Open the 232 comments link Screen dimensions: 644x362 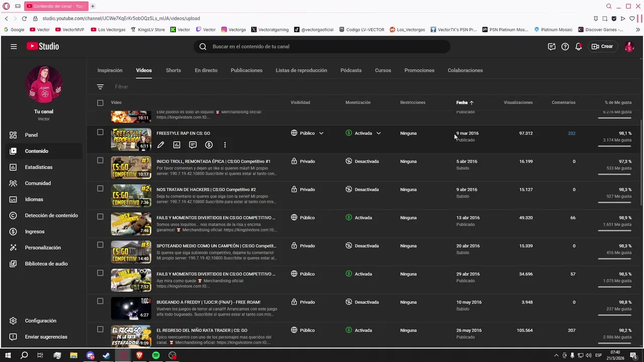pyautogui.click(x=572, y=133)
